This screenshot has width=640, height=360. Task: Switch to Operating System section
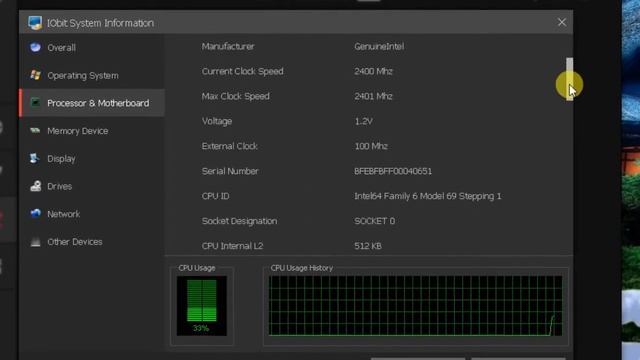click(x=92, y=76)
